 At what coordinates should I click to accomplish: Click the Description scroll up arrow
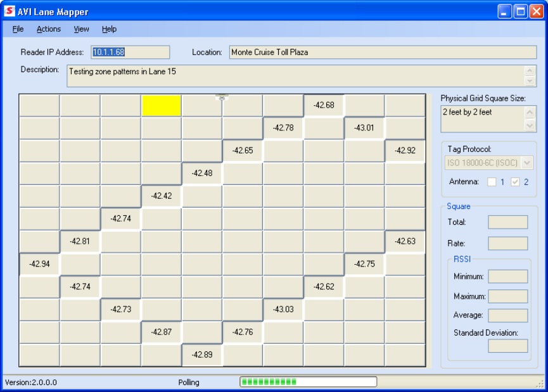[x=530, y=70]
